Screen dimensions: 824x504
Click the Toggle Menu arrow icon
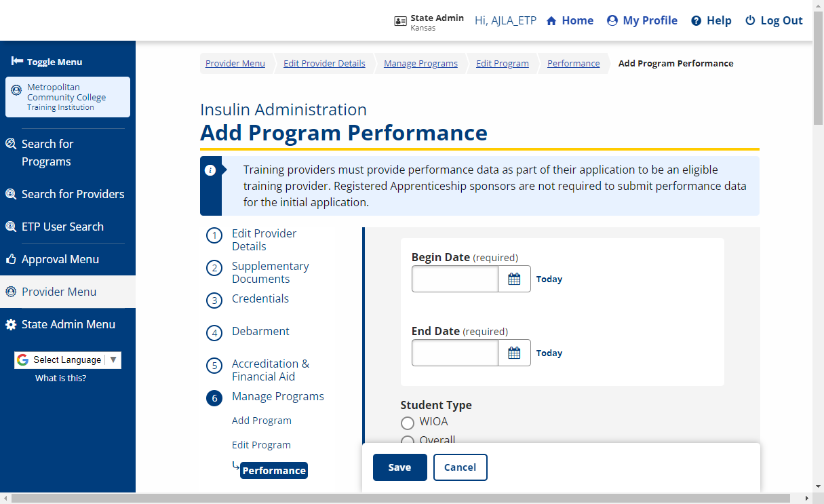(x=18, y=62)
